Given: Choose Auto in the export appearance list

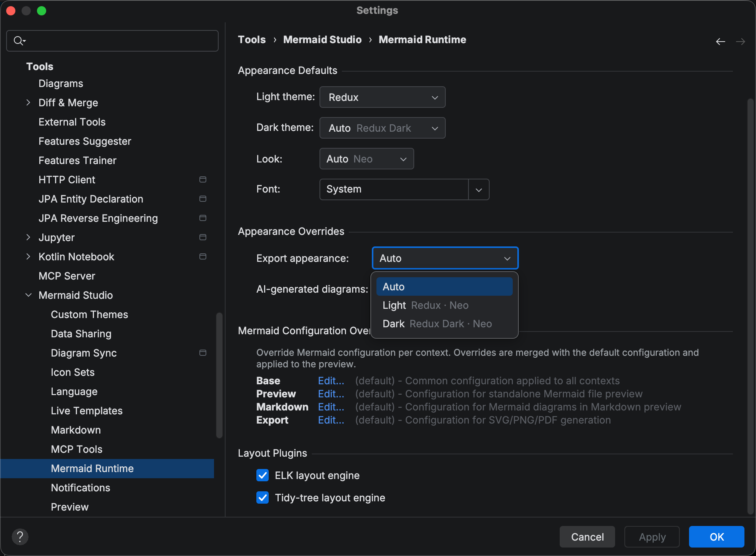Looking at the screenshot, I should [x=444, y=286].
